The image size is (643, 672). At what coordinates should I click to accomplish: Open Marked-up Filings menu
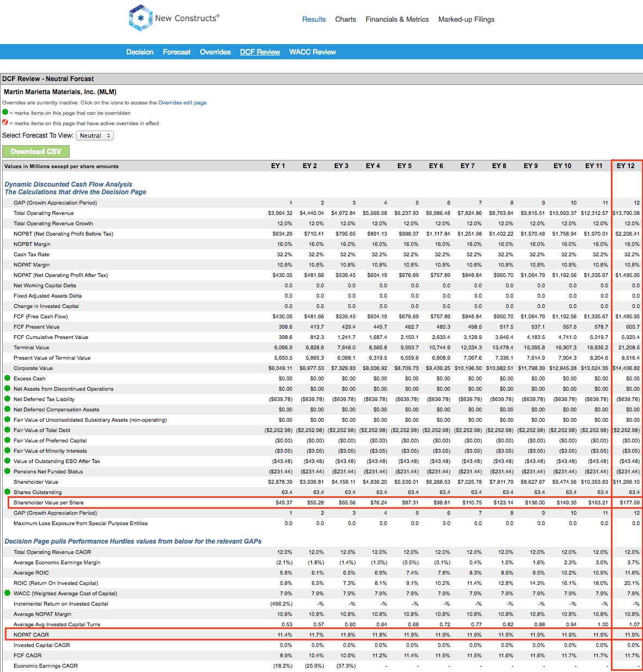tap(467, 20)
